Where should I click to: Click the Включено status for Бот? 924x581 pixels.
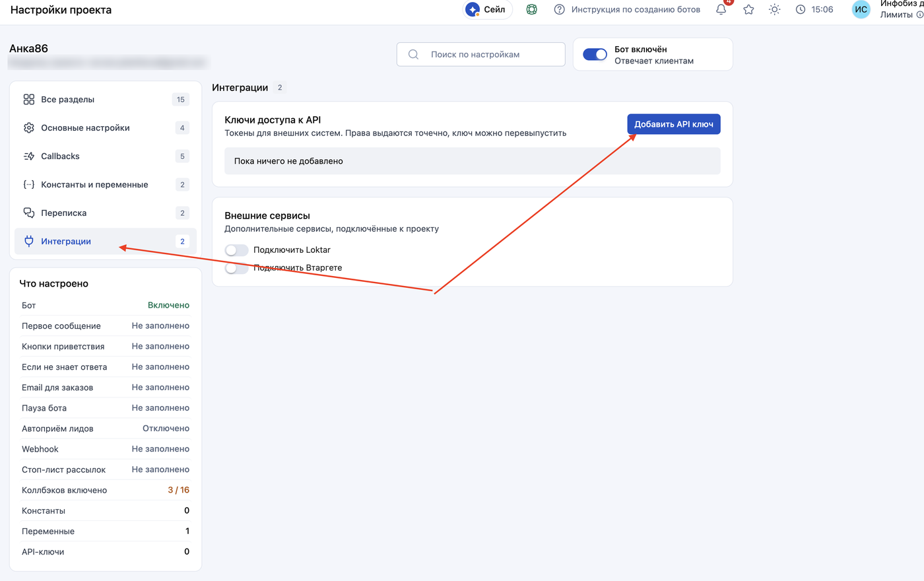[x=168, y=305]
